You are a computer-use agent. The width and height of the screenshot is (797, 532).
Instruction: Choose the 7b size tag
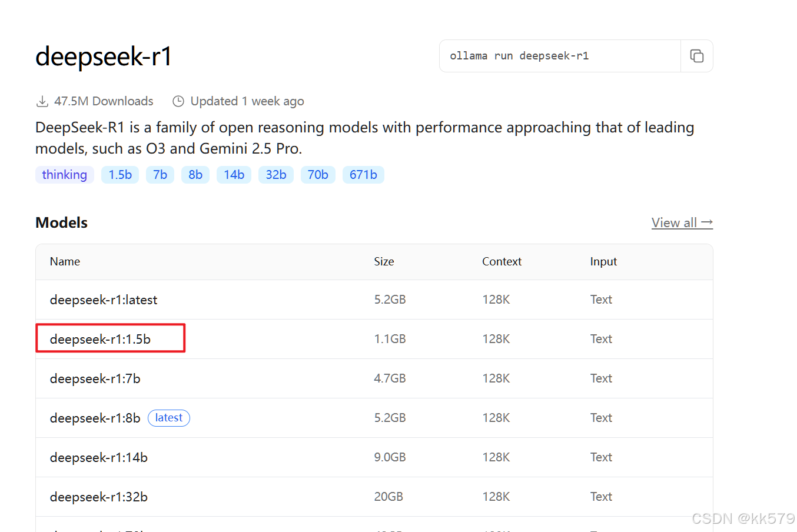point(160,175)
